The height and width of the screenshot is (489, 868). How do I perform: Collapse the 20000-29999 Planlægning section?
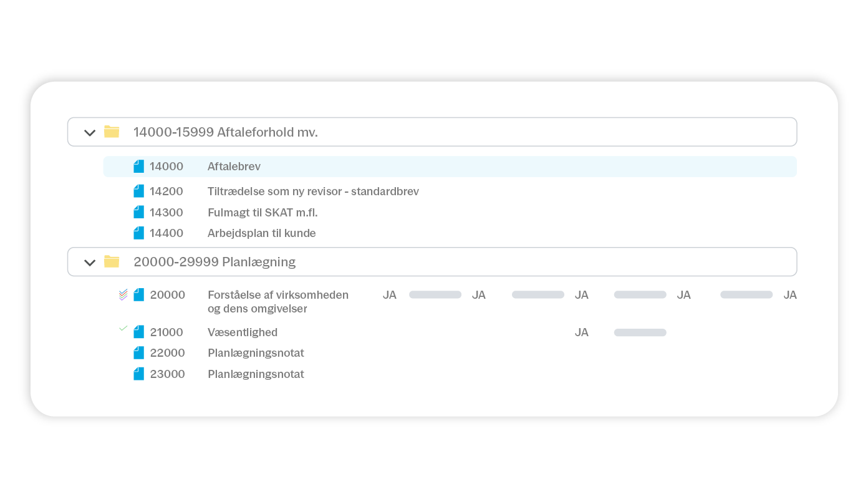point(90,263)
